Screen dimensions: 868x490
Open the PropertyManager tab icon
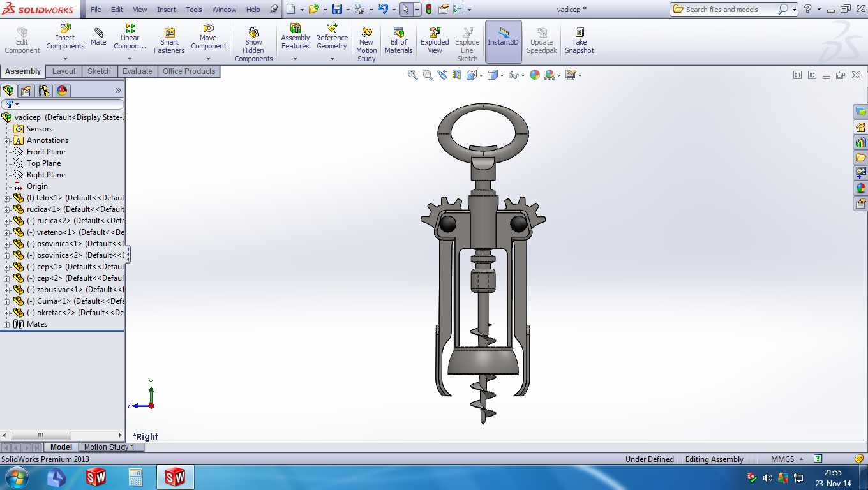(26, 91)
